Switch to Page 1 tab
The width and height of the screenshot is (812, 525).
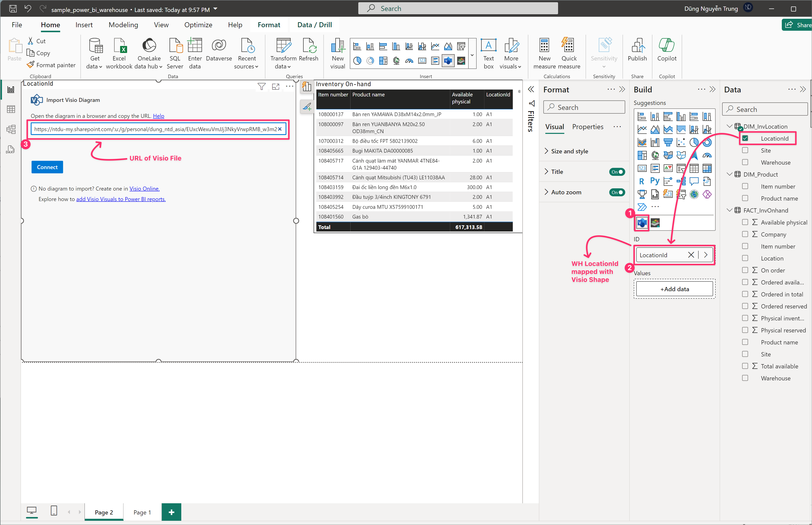tap(142, 512)
